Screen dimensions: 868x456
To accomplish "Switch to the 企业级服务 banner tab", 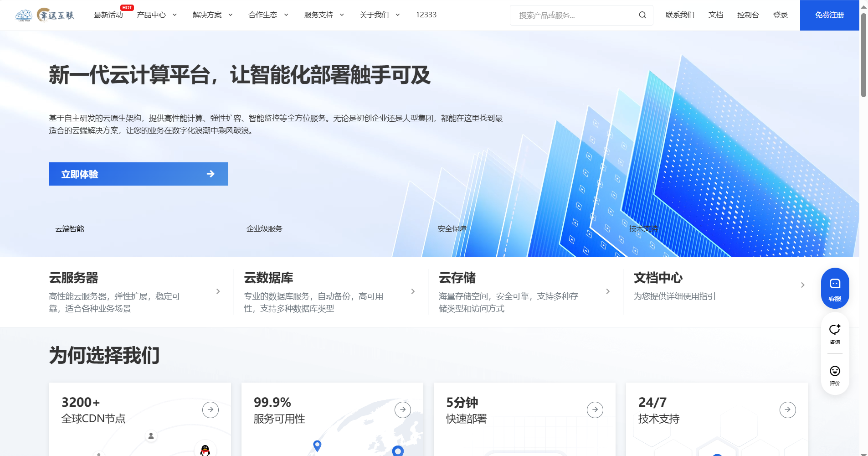I will click(264, 229).
